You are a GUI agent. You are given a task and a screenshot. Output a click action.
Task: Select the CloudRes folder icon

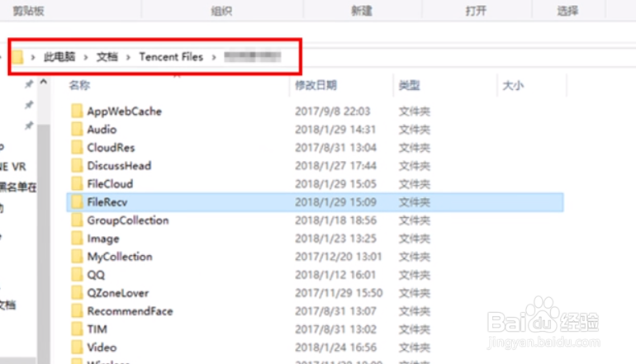77,147
